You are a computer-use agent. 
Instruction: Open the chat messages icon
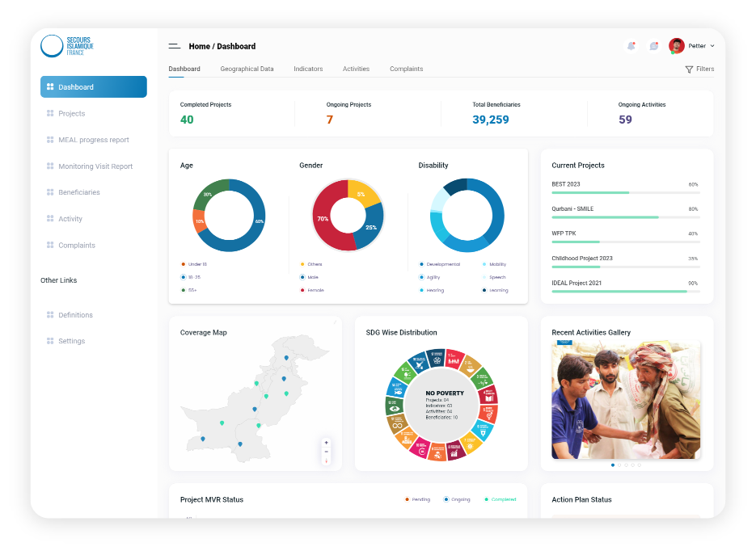click(x=653, y=46)
